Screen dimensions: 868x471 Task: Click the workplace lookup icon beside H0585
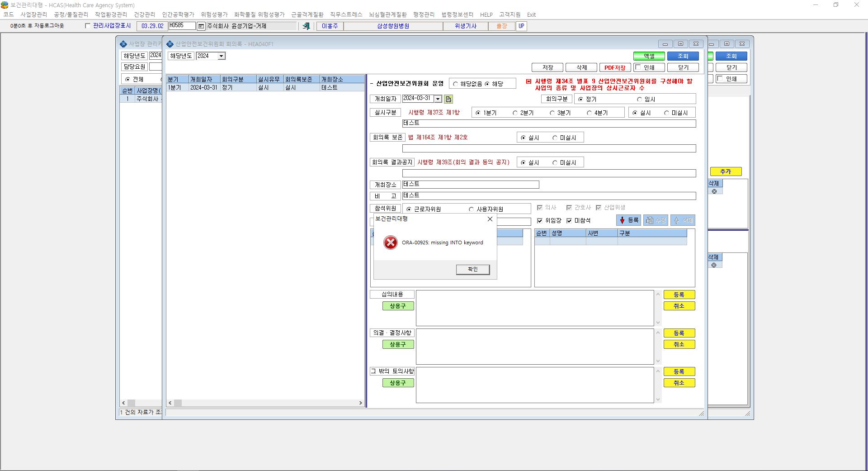[x=201, y=26]
